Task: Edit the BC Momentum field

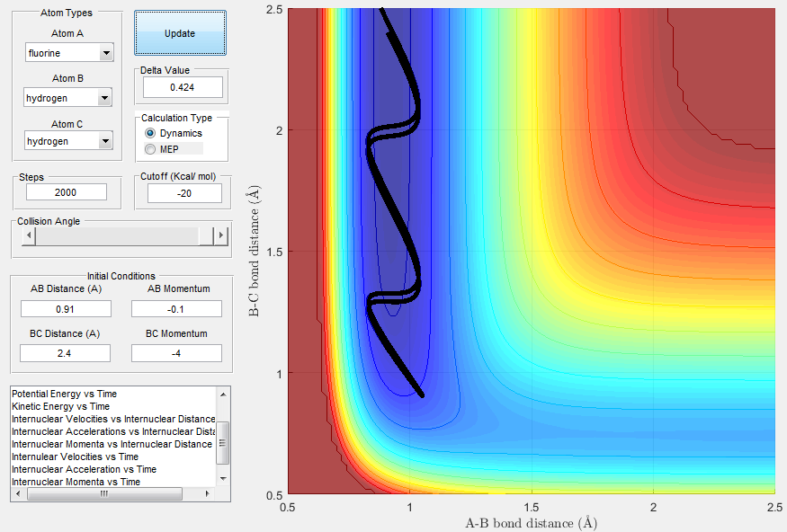Action: (176, 353)
